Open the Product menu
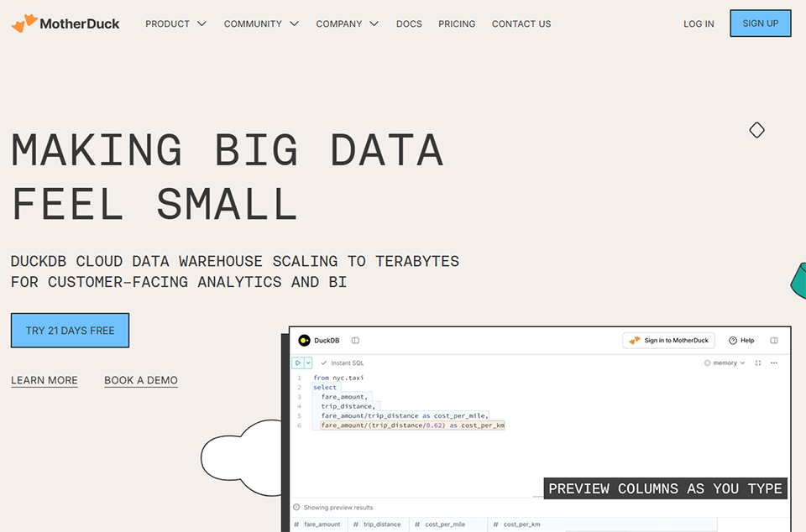 click(x=168, y=23)
